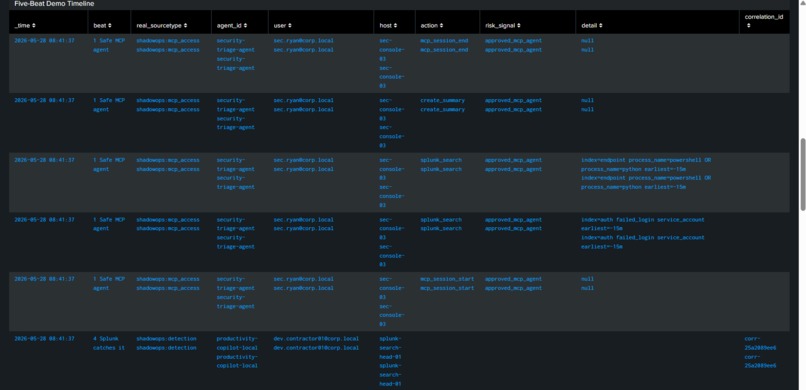The height and width of the screenshot is (390, 806).
Task: Sort by agent_id column header
Action: 232,25
